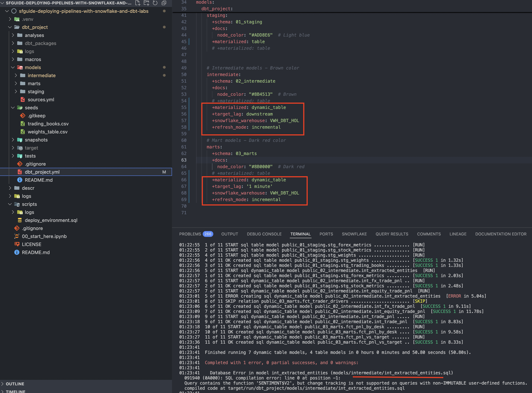This screenshot has height=393, width=532.
Task: Select the QUERY RESULTS tab
Action: click(391, 234)
